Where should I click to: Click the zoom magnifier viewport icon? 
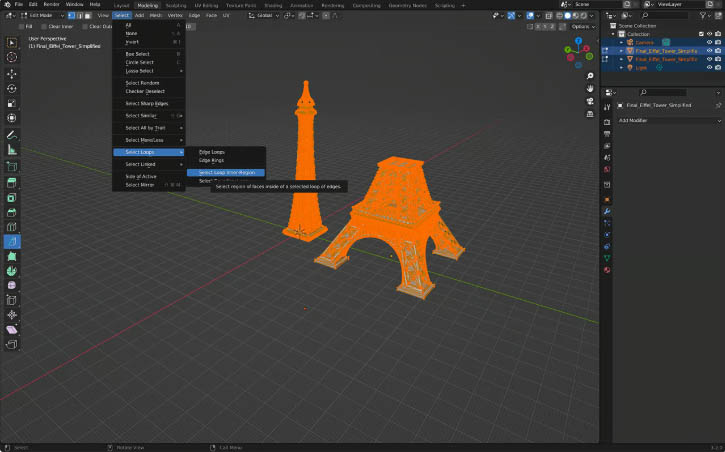coord(591,75)
